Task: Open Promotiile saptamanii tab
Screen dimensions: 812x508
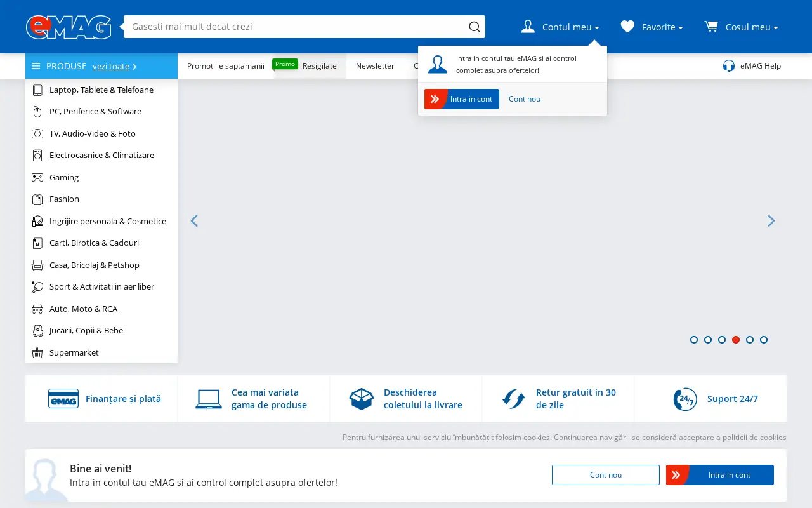Action: pyautogui.click(x=226, y=66)
